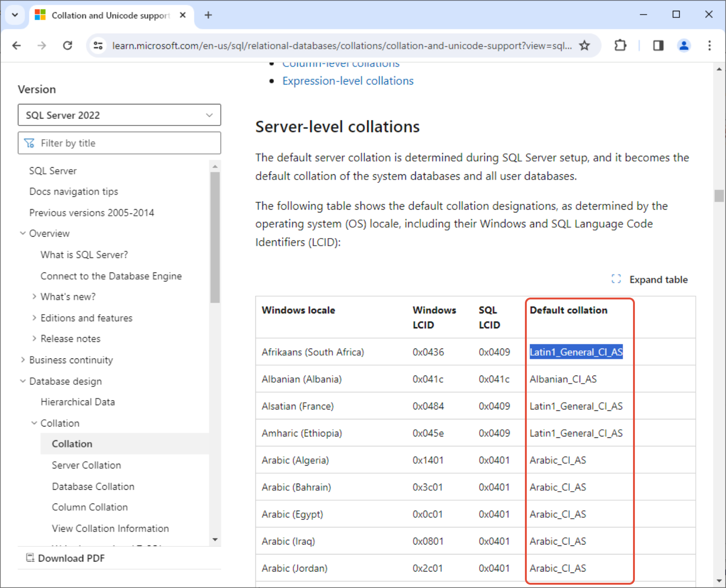
Task: Open site information icon in address bar
Action: [98, 45]
